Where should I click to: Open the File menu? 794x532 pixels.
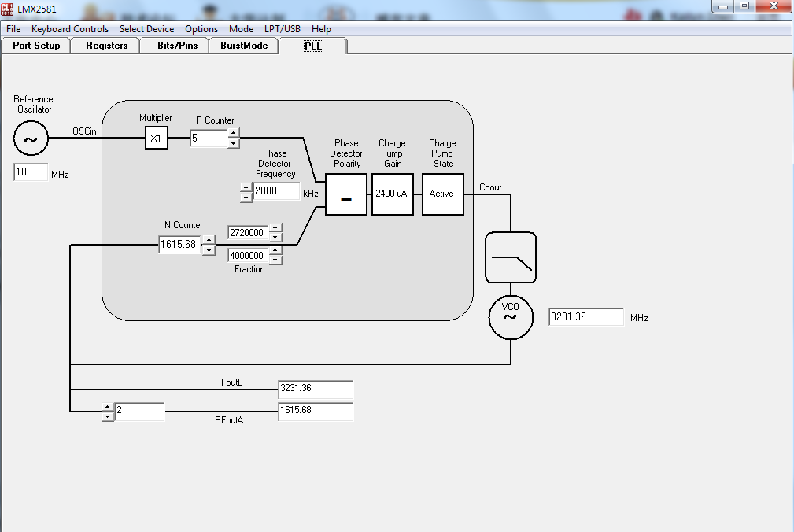pos(13,29)
